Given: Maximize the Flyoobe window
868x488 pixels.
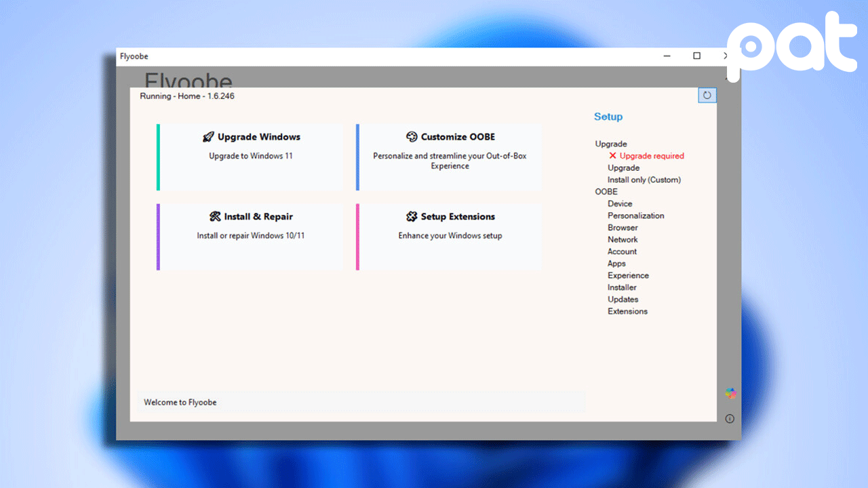Looking at the screenshot, I should 696,56.
